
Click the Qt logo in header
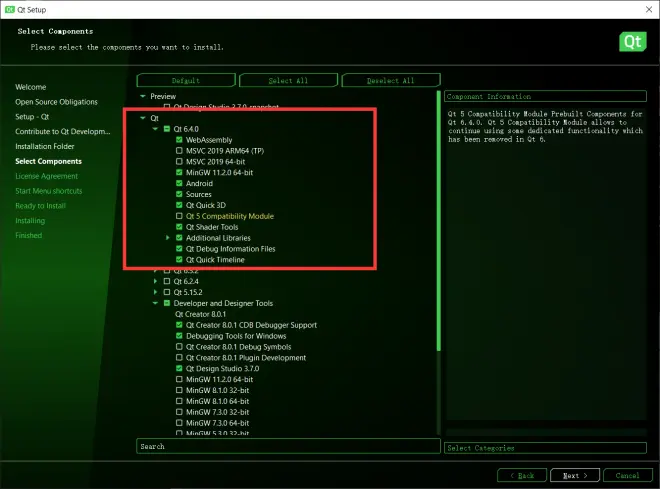633,42
